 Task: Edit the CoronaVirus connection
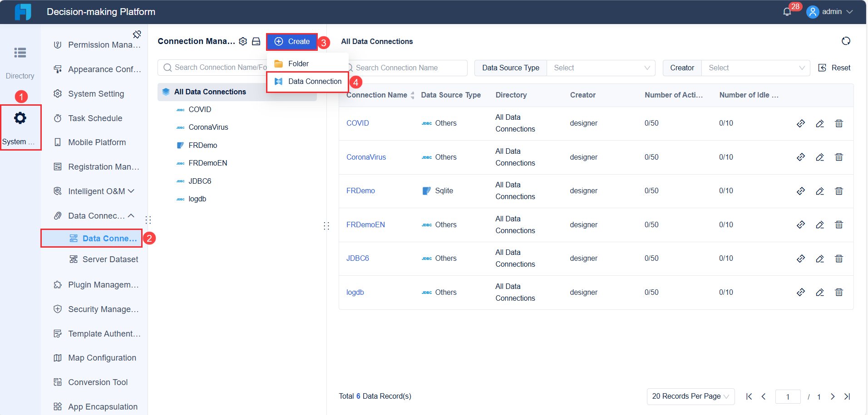820,157
